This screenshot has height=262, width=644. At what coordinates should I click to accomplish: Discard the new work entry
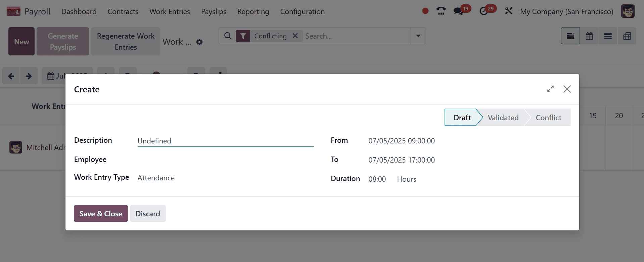148,214
